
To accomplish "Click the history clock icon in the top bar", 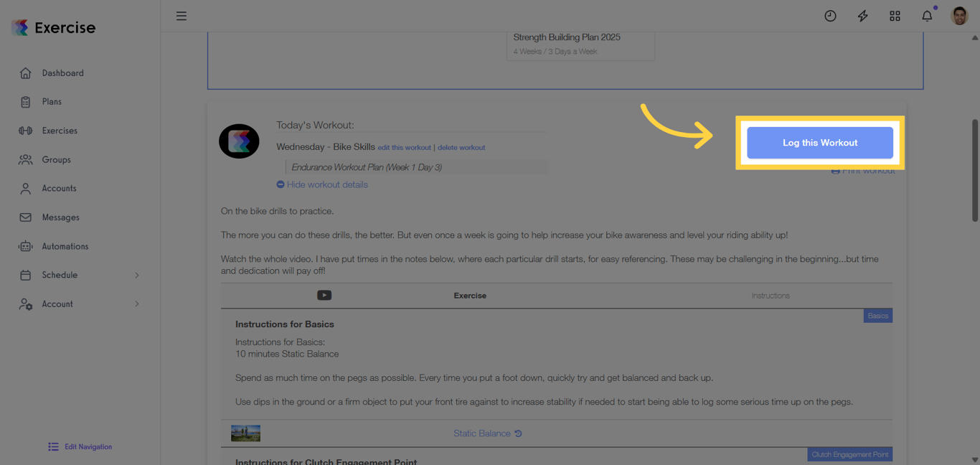I will pyautogui.click(x=830, y=15).
